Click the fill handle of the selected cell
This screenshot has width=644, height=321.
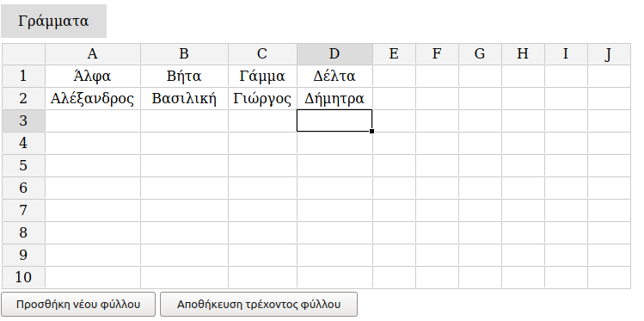coord(371,131)
